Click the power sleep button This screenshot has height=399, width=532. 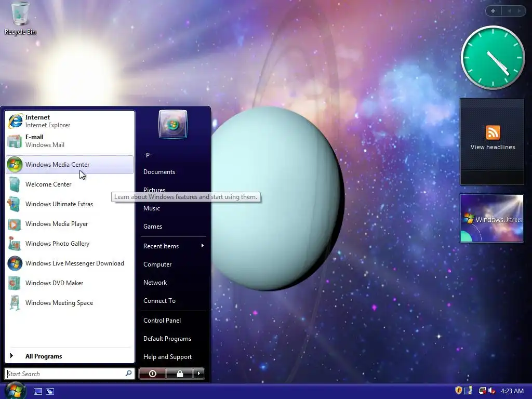point(152,374)
